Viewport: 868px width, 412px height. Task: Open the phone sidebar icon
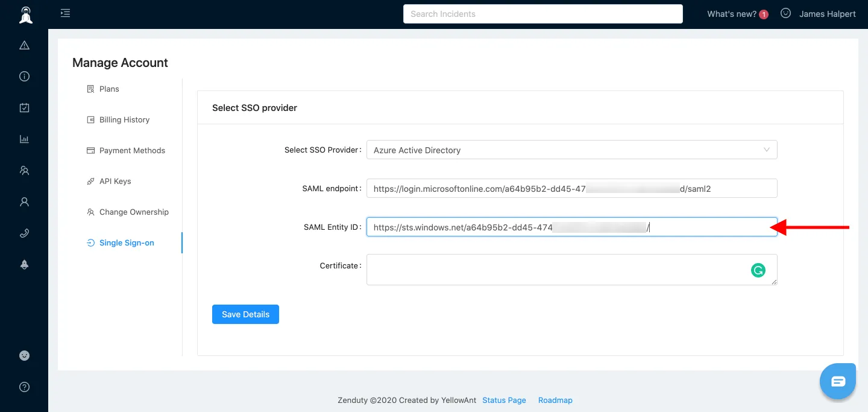click(24, 233)
